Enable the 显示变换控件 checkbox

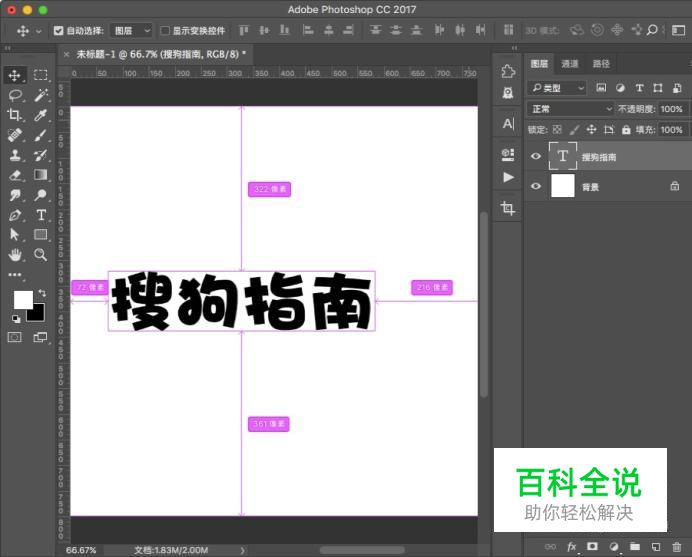coord(165,31)
